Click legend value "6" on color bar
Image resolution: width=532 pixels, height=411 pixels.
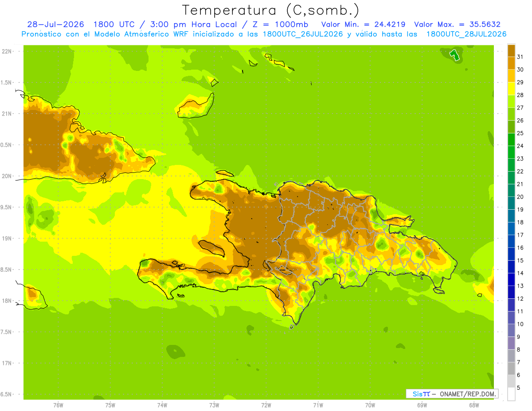519,375
